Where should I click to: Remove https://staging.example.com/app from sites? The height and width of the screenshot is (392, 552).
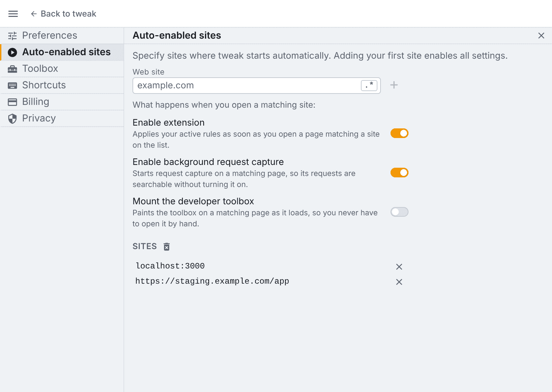coord(399,282)
